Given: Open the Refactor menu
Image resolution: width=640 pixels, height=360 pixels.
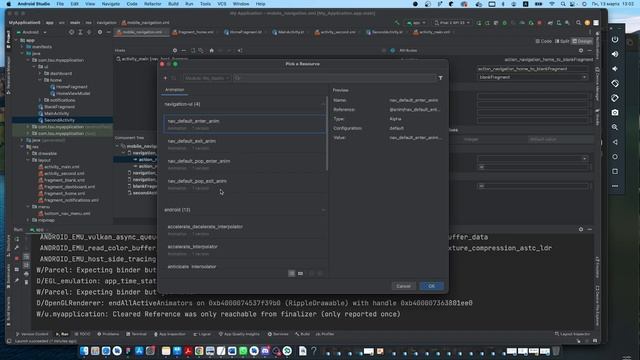Looking at the screenshot, I should click(x=153, y=4).
